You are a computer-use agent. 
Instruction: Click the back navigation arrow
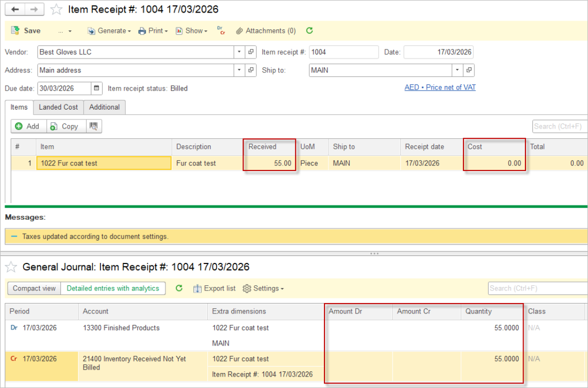15,9
